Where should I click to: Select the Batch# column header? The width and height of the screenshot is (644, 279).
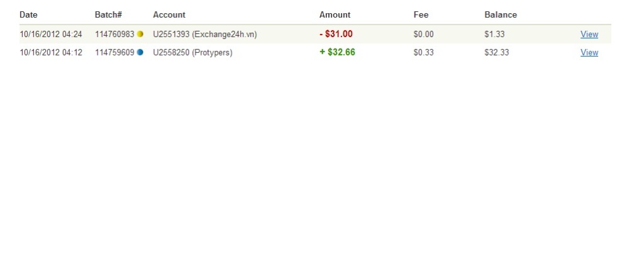point(108,15)
